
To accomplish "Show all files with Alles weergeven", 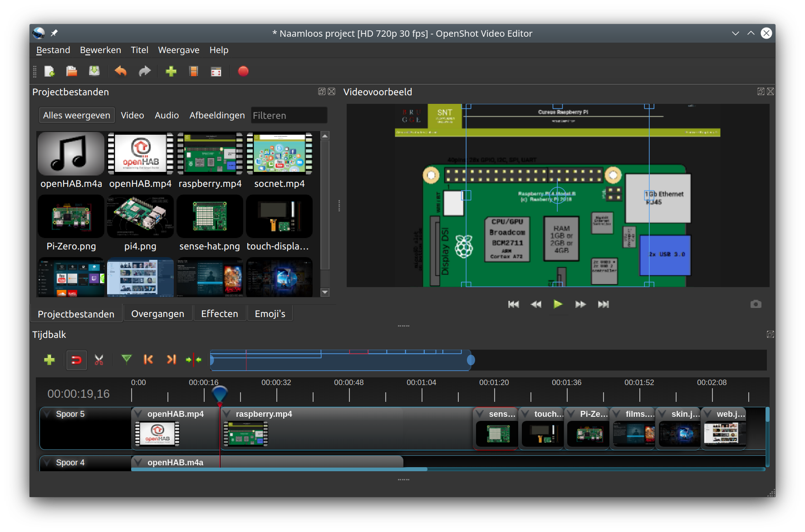I will 77,115.
